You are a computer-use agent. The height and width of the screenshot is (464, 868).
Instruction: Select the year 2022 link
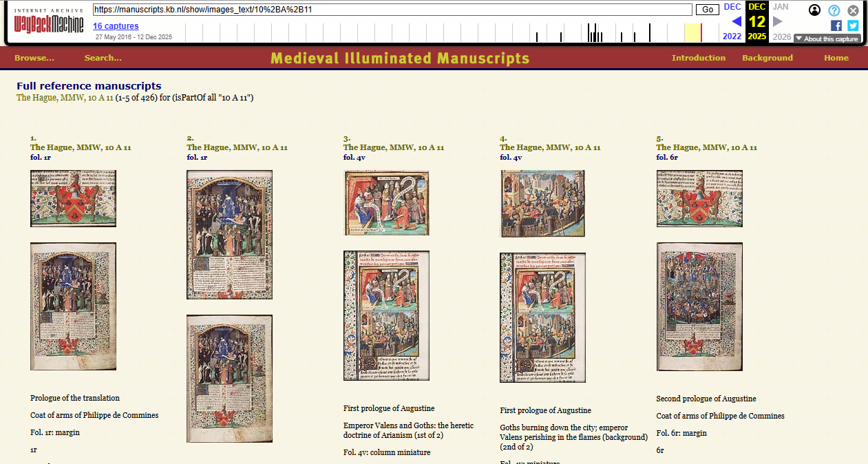(732, 36)
